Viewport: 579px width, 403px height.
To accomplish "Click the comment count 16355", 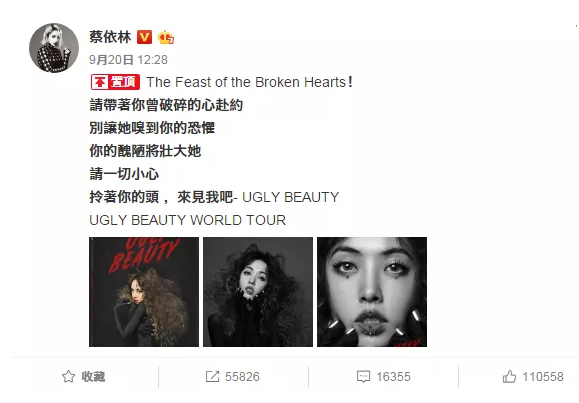I will point(393,377).
